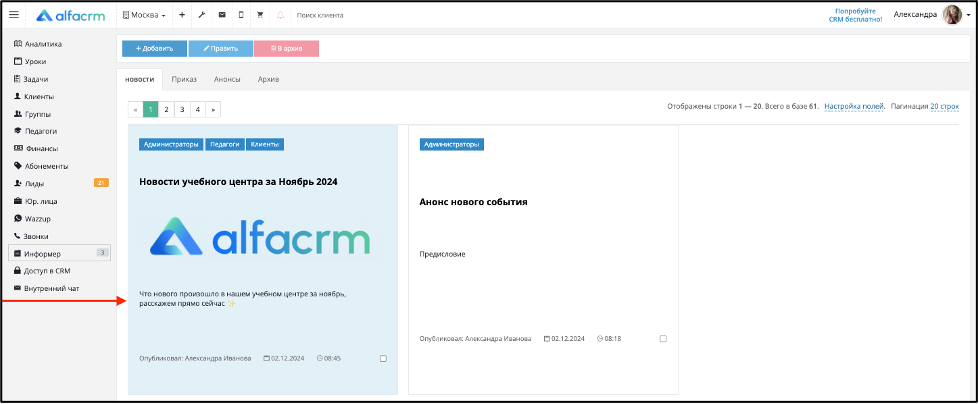Viewport: 979px width, 404px height.
Task: Click the orange Лиды counter badge
Action: click(101, 183)
